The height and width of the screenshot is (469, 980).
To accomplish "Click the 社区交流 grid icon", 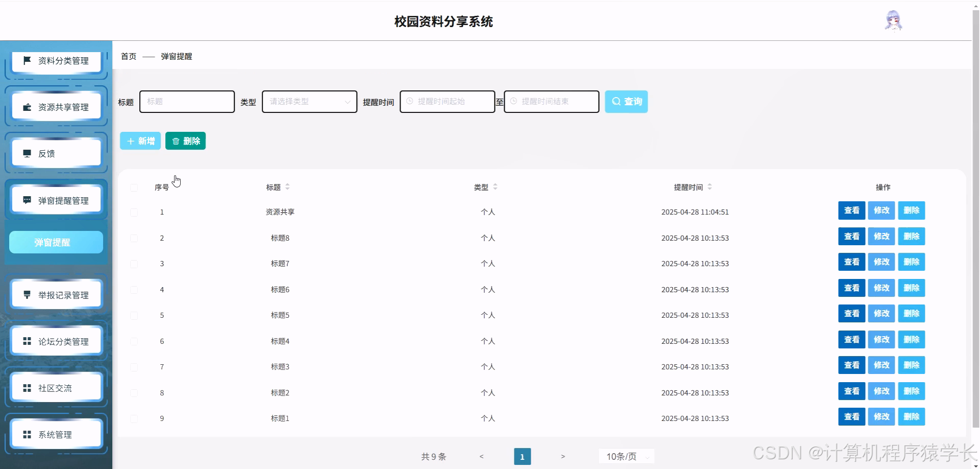I will (27, 387).
